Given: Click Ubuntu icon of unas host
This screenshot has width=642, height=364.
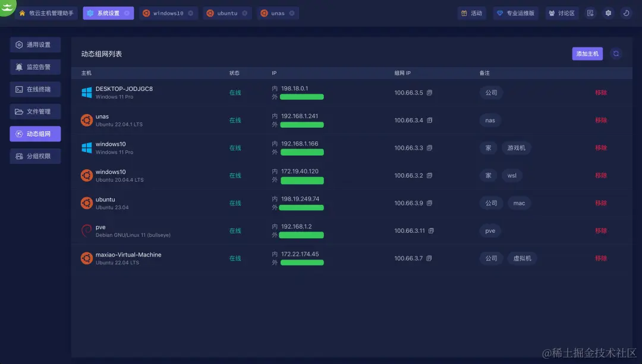Looking at the screenshot, I should [x=86, y=120].
